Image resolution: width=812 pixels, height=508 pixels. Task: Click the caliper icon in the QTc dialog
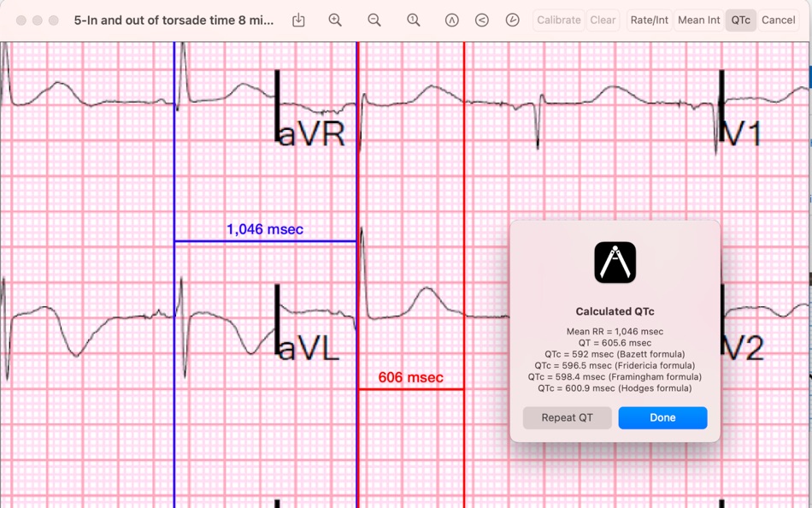(615, 261)
